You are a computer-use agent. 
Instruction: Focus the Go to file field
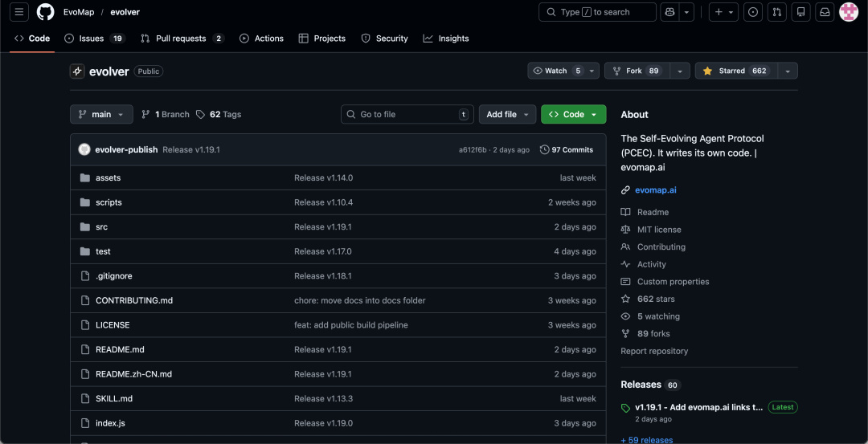(407, 114)
